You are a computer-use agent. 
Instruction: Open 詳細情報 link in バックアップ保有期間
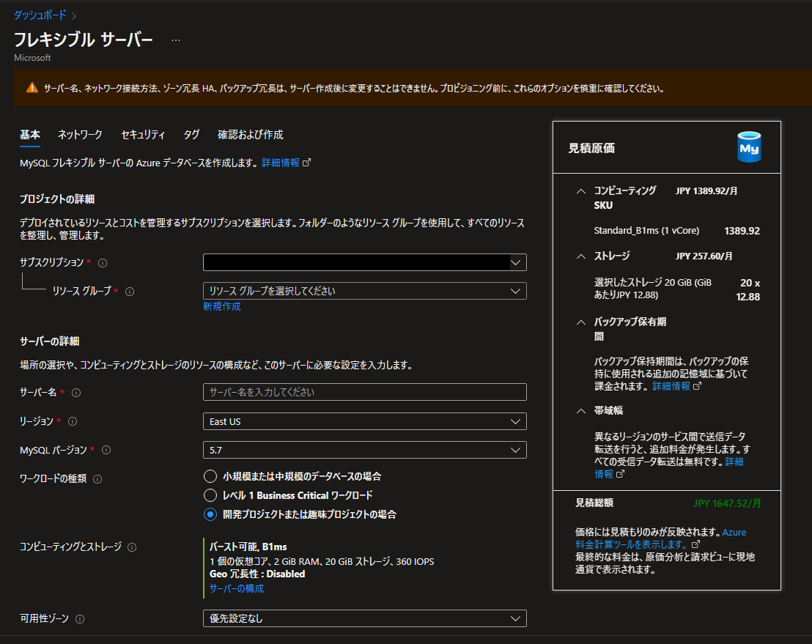click(x=671, y=386)
